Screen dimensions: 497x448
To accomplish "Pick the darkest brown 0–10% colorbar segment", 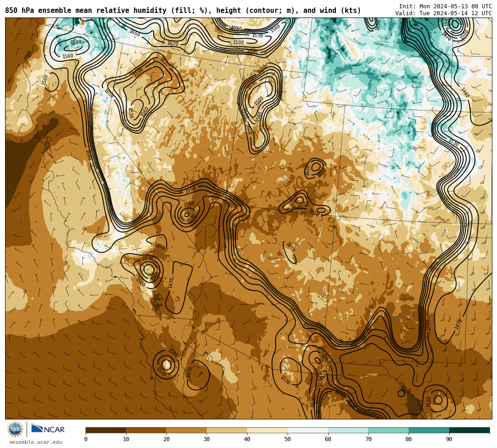I will [x=106, y=430].
